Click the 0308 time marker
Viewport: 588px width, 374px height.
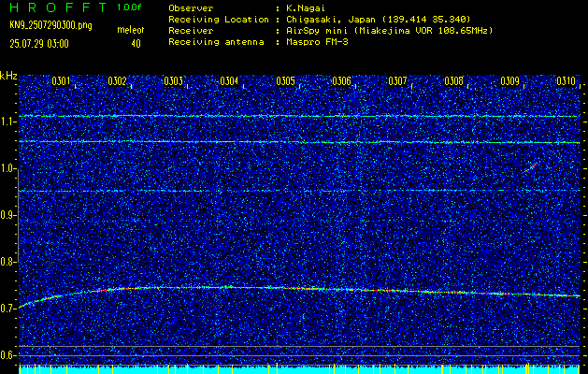click(453, 81)
